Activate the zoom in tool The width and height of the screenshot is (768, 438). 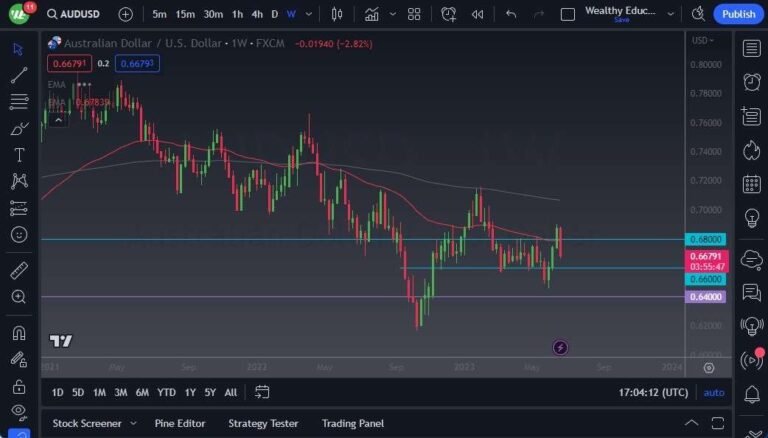[19, 296]
